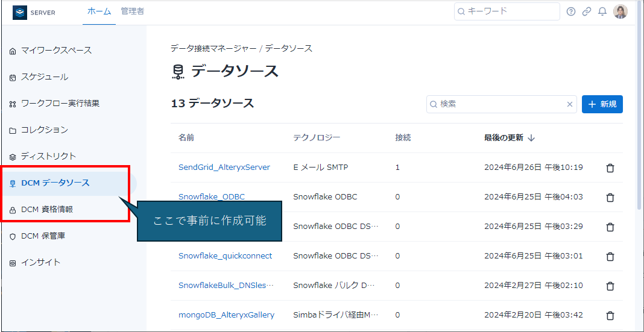This screenshot has height=332, width=644.
Task: Click the help question mark icon
Action: pyautogui.click(x=571, y=11)
